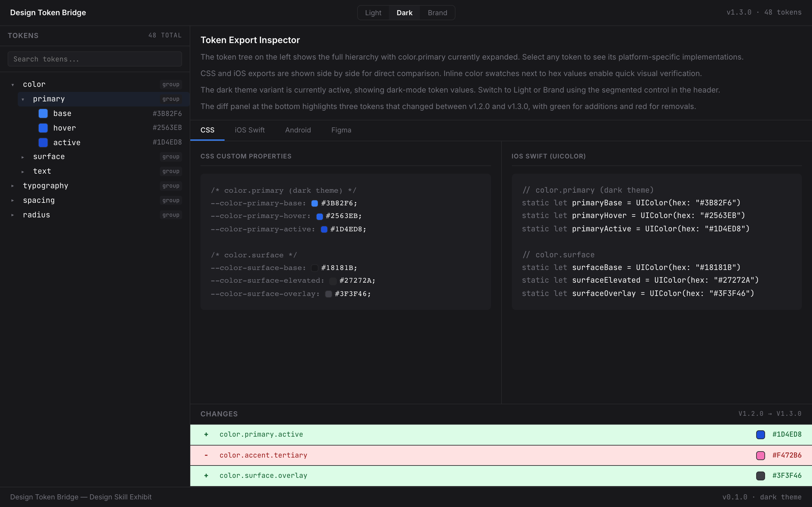
Task: Click the plus icon on color.surface.overlay row
Action: [x=206, y=476]
